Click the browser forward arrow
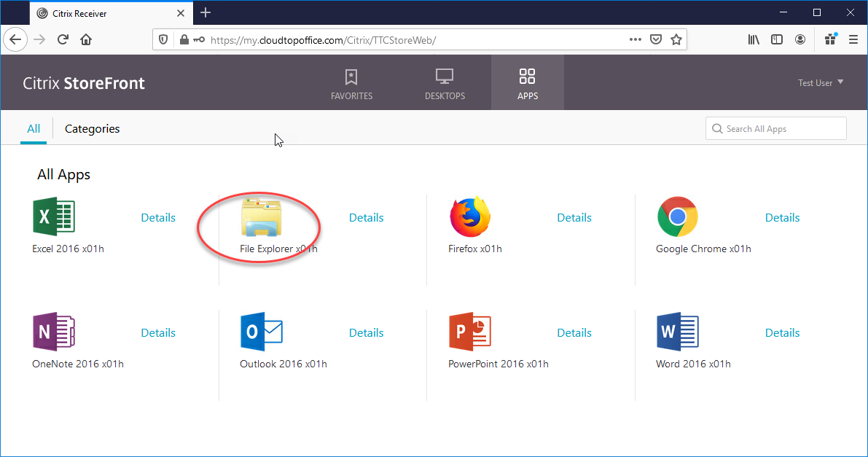This screenshot has width=868, height=457. pyautogui.click(x=39, y=40)
